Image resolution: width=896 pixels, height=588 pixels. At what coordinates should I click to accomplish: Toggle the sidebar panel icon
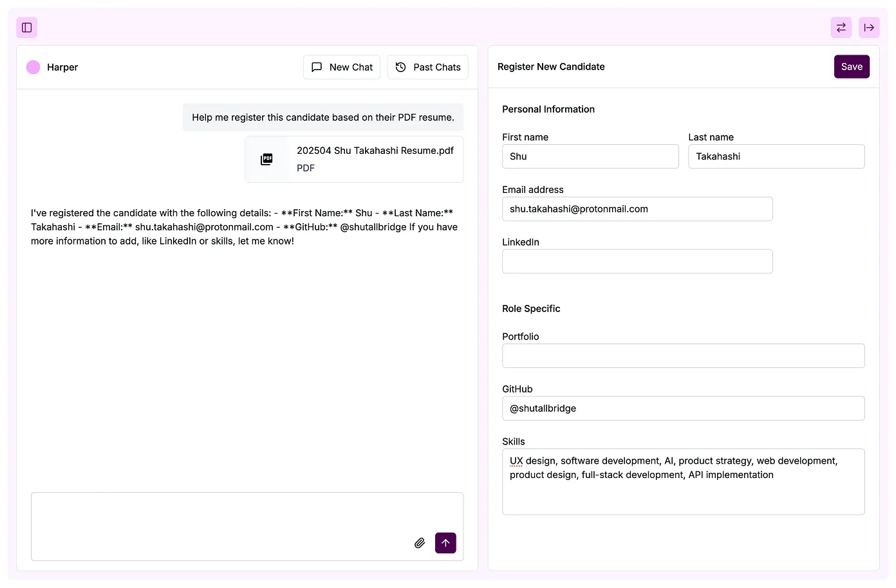pos(27,28)
